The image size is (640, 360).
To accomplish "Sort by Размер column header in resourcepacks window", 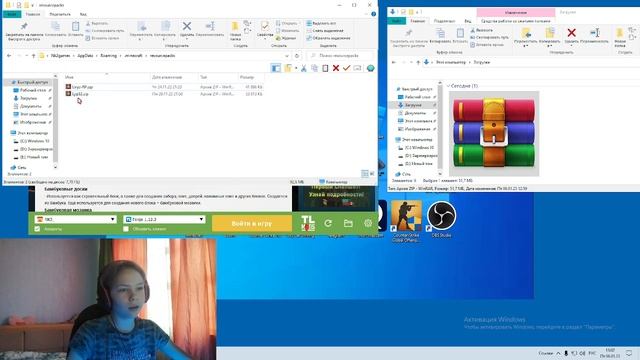I will [x=247, y=77].
